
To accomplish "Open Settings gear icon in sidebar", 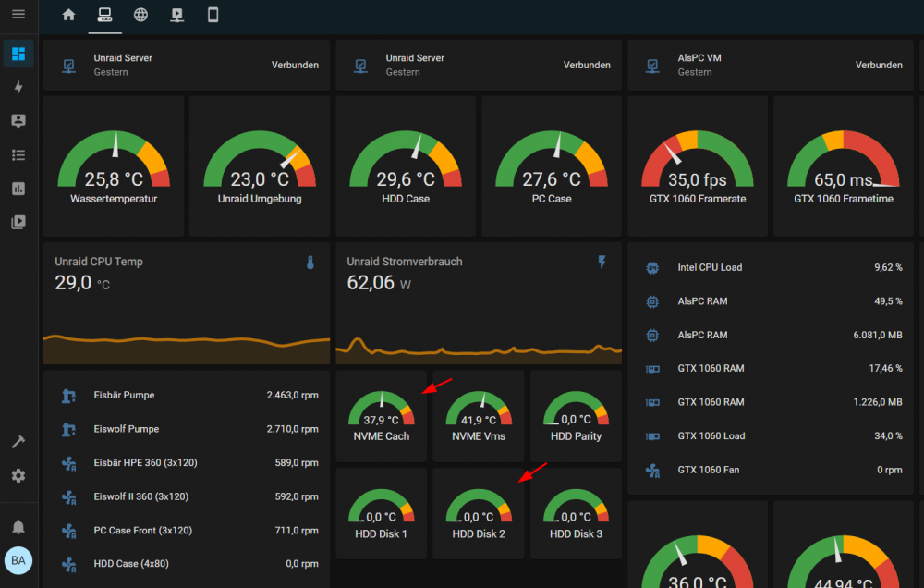I will click(x=18, y=475).
